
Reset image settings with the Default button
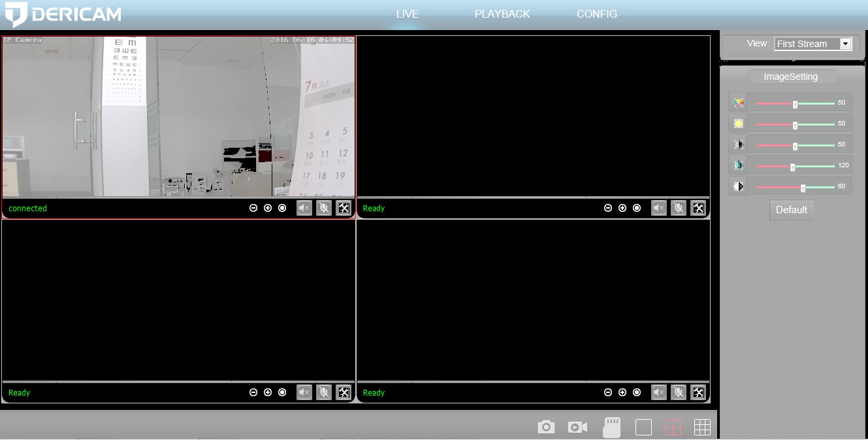tap(792, 210)
